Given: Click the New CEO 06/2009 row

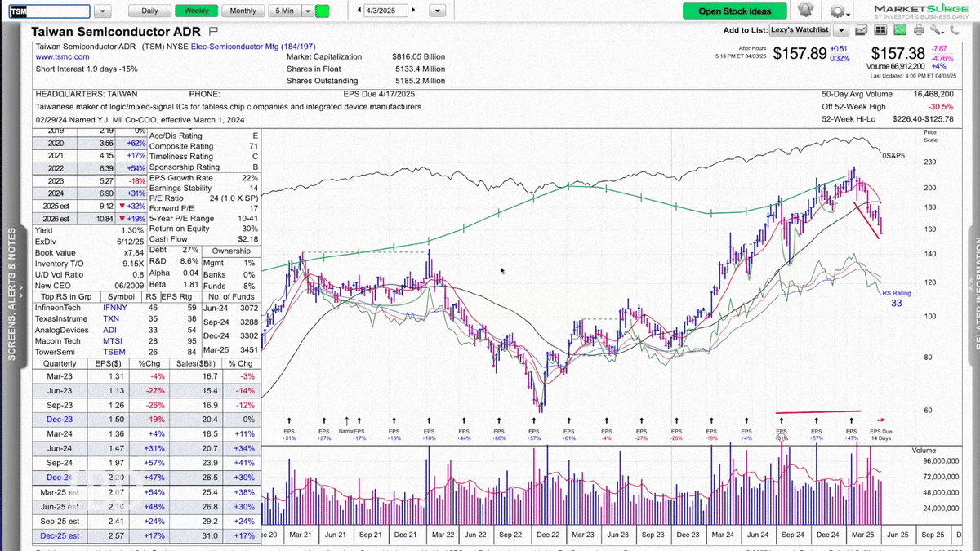Looking at the screenshot, I should pos(90,285).
